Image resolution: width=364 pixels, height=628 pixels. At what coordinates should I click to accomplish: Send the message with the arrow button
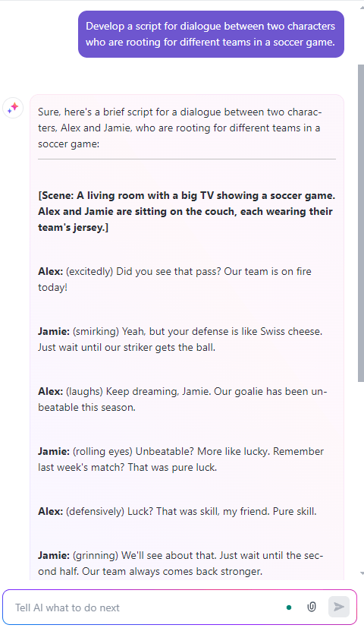[339, 607]
